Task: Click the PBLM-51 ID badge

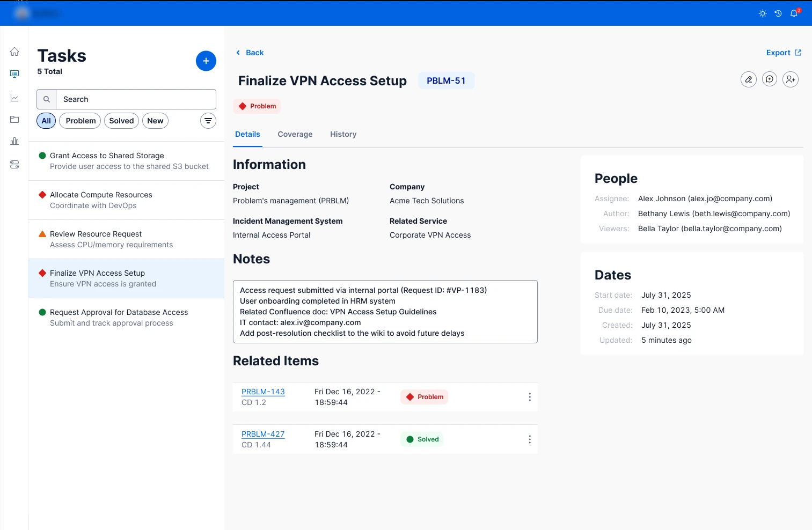Action: (447, 80)
